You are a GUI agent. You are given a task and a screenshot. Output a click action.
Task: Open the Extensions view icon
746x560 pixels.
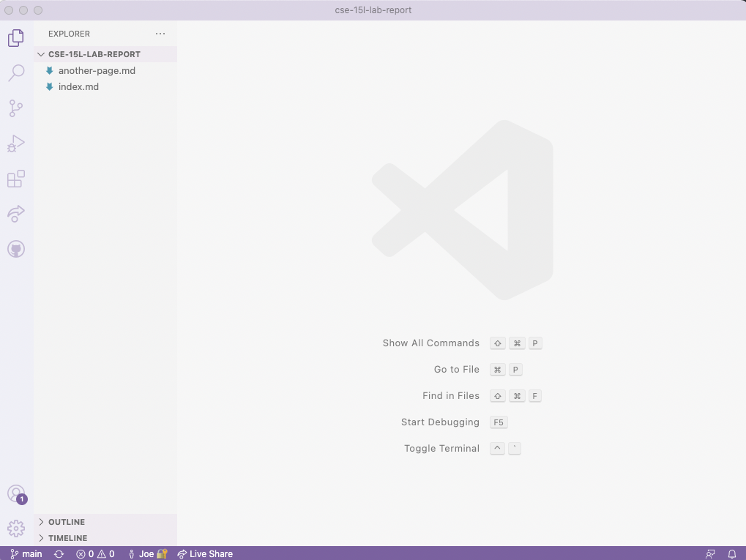tap(15, 179)
